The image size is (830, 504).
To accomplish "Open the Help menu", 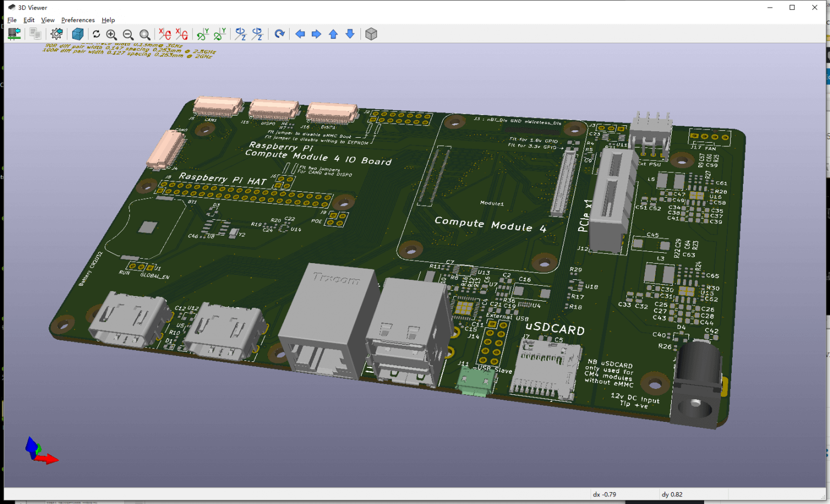I will point(108,20).
